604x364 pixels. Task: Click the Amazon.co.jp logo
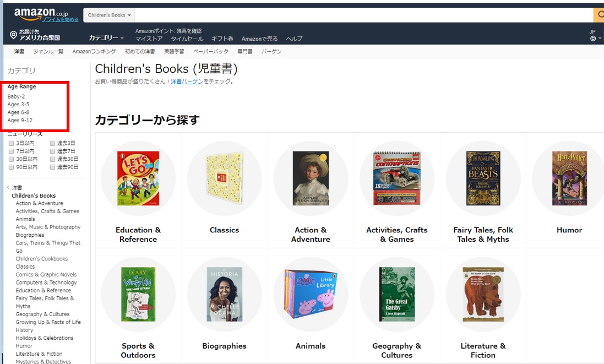[41, 13]
